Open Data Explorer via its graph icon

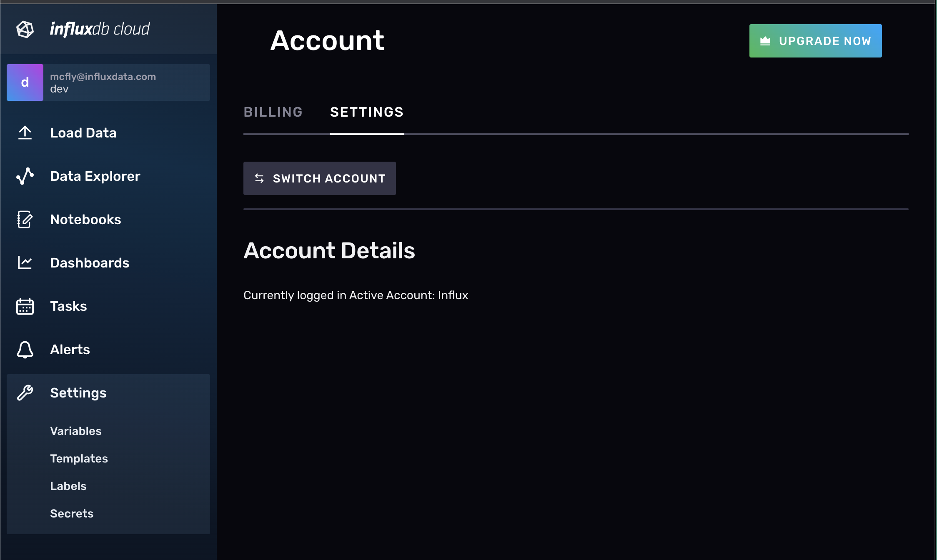tap(25, 176)
